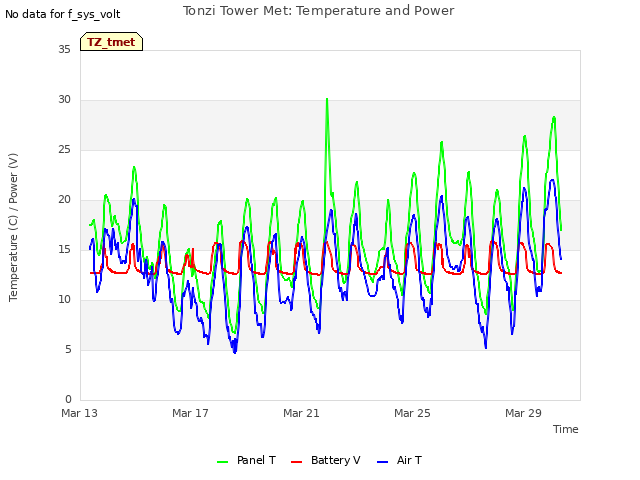Click the Temperature (C) / Power (V) axis title
This screenshot has width=640, height=480.
click(13, 227)
